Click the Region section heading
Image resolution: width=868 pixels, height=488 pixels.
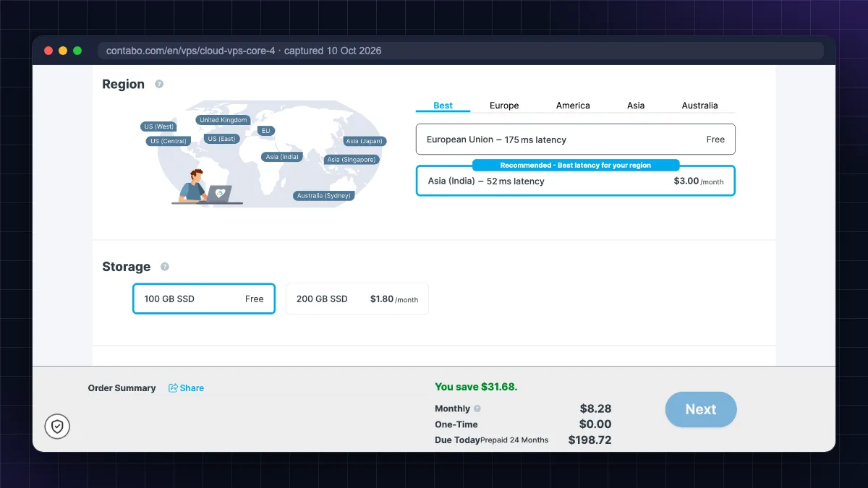tap(123, 84)
